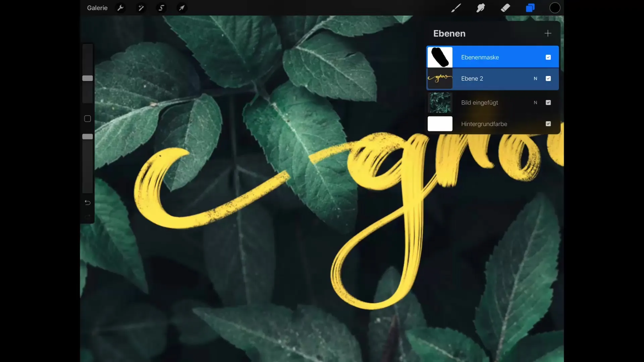The image size is (644, 362).
Task: Select the Brush tool
Action: coord(456,8)
